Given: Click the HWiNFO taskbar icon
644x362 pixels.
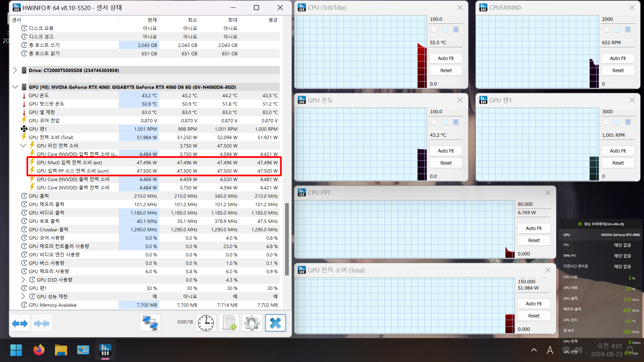Looking at the screenshot, I should 105,350.
